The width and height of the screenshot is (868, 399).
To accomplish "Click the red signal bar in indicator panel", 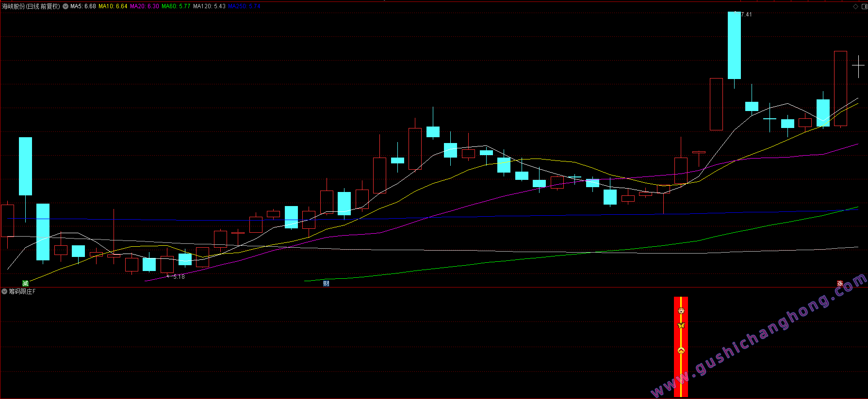I will (x=681, y=347).
